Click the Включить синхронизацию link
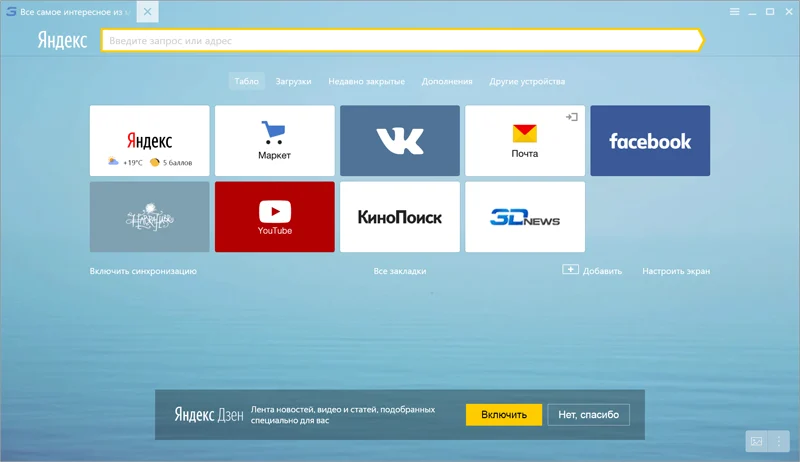This screenshot has width=800, height=462. 143,271
